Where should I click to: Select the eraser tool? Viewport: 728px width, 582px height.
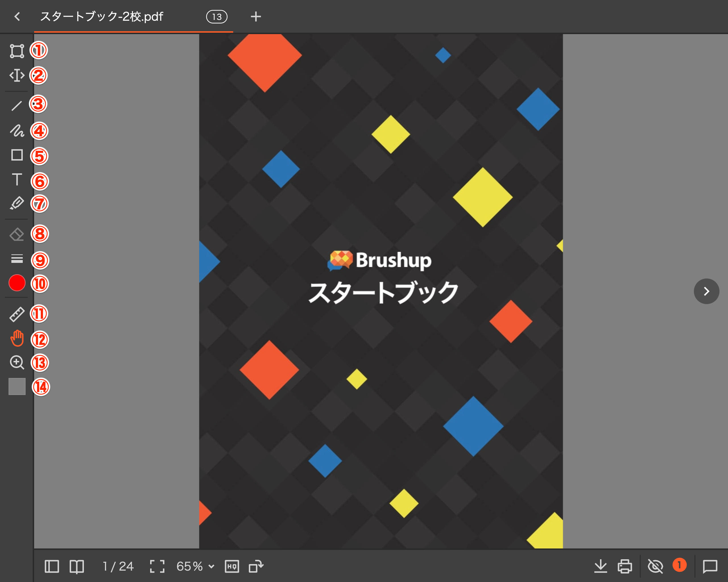(x=17, y=234)
